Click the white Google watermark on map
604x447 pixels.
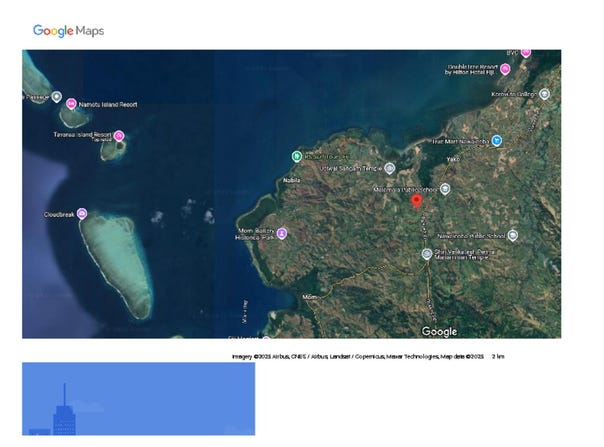tap(440, 331)
